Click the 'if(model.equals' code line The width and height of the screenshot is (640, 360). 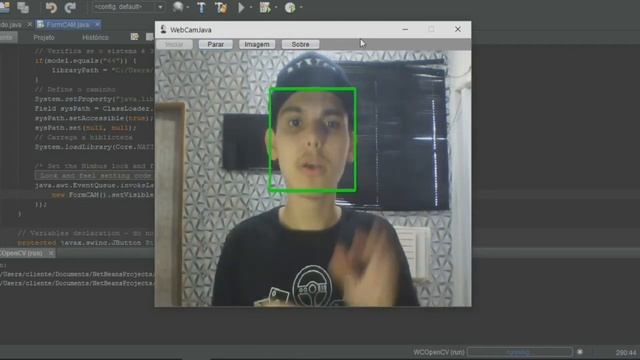[x=86, y=61]
